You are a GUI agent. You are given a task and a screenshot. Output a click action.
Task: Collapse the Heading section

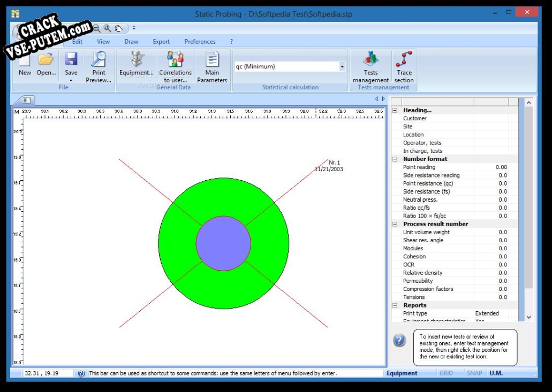pos(395,110)
